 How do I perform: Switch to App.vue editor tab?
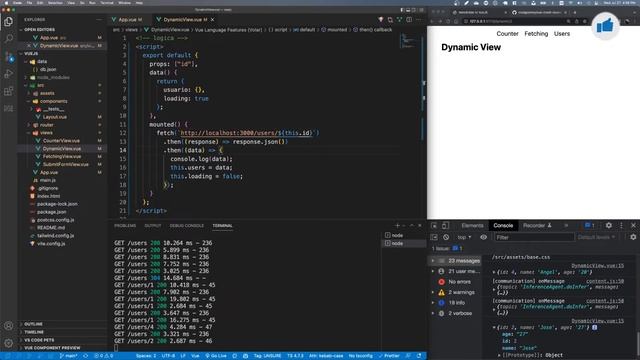[x=127, y=20]
